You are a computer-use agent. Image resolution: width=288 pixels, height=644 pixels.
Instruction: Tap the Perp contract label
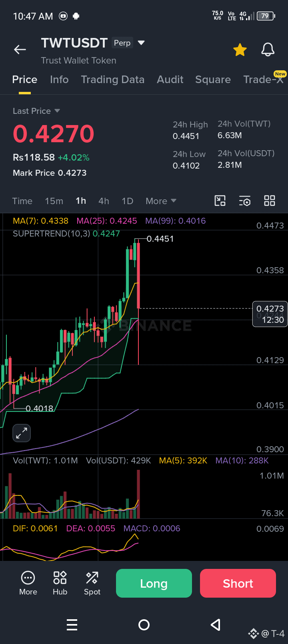pyautogui.click(x=122, y=43)
